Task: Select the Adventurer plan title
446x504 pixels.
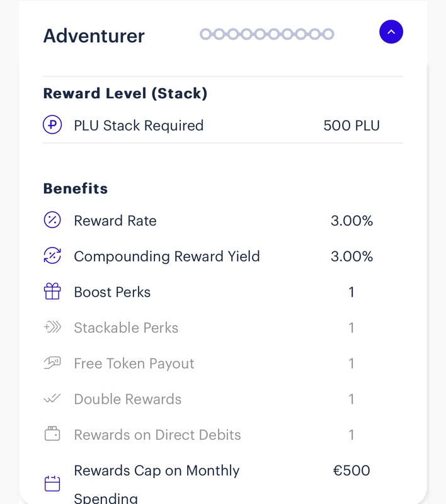Action: 94,36
